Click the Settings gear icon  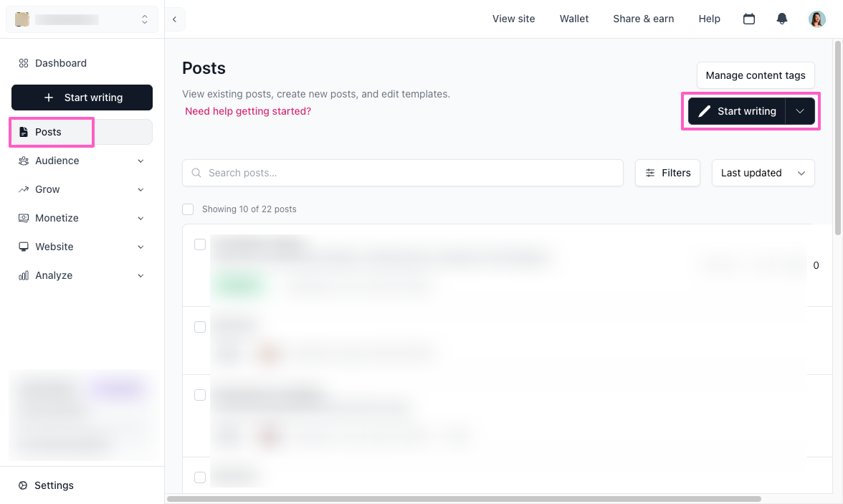pyautogui.click(x=23, y=485)
